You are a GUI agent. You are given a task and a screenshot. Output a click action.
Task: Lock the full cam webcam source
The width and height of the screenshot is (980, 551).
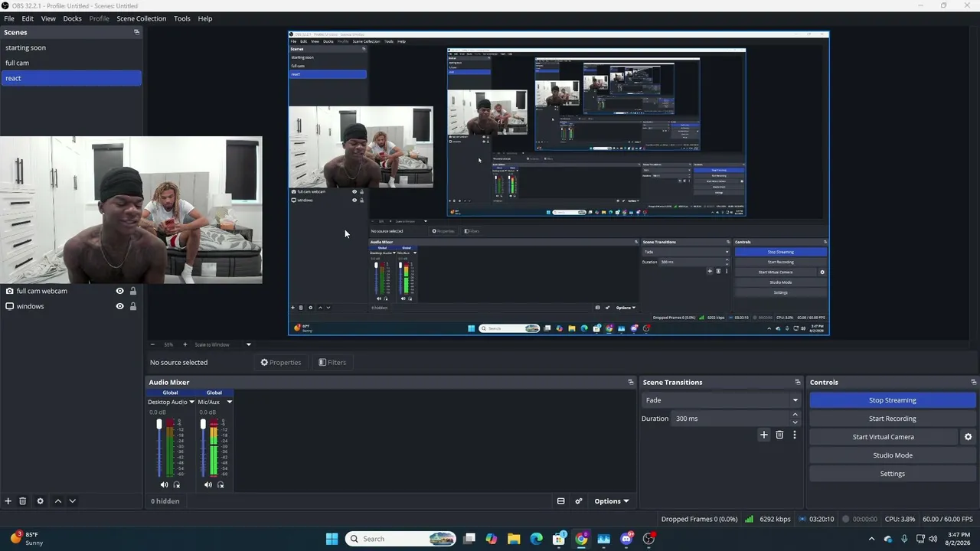point(133,291)
